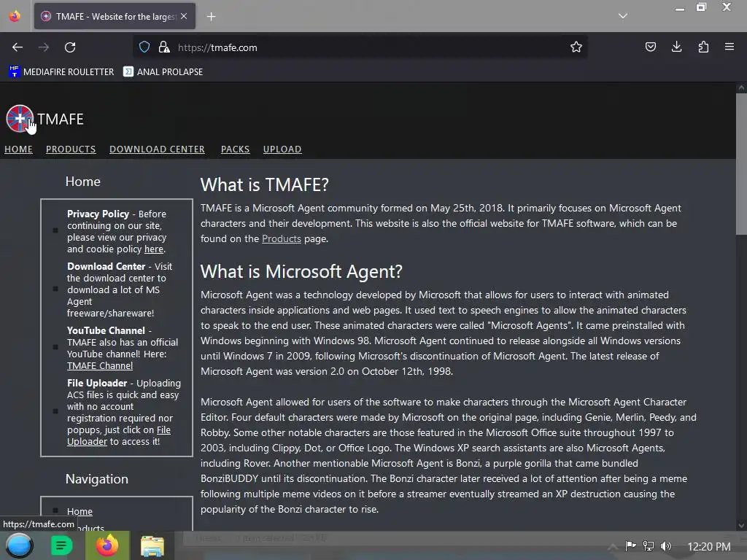Image resolution: width=747 pixels, height=560 pixels.
Task: Reload the current page
Action: pyautogui.click(x=70, y=47)
